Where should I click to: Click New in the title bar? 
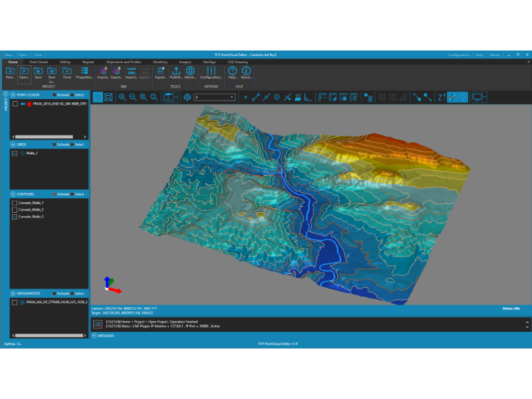[9, 55]
